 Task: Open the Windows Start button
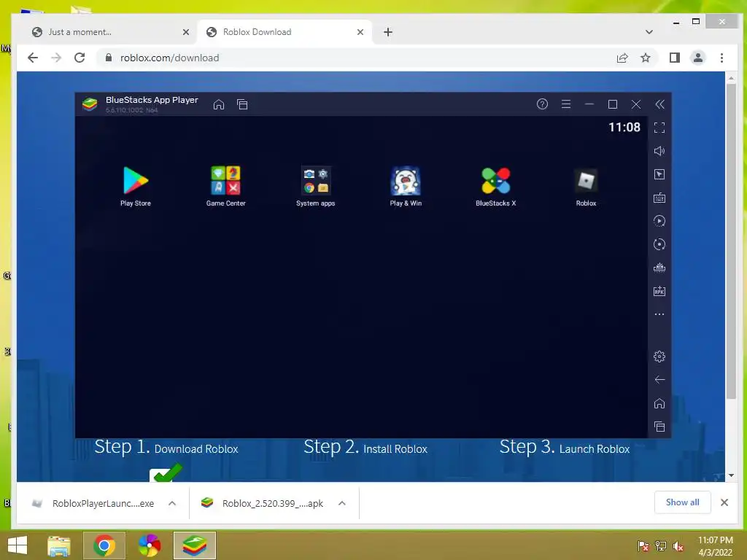(x=18, y=545)
